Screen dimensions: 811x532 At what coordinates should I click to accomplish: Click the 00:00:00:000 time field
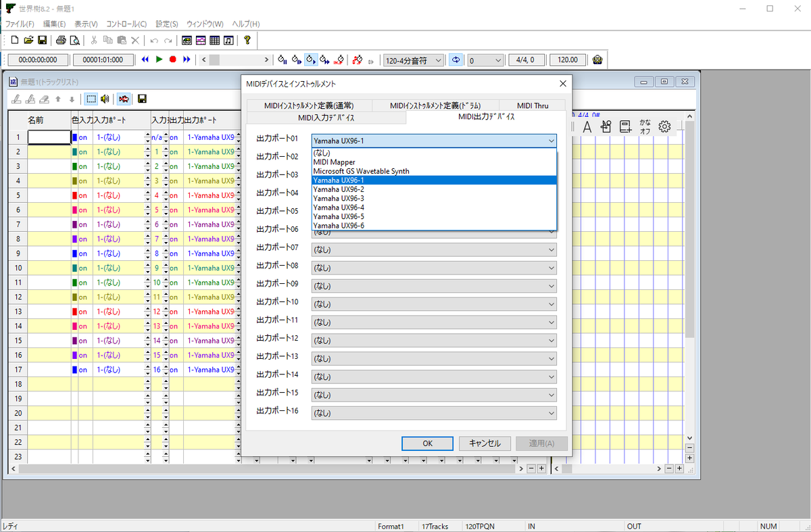coord(38,59)
